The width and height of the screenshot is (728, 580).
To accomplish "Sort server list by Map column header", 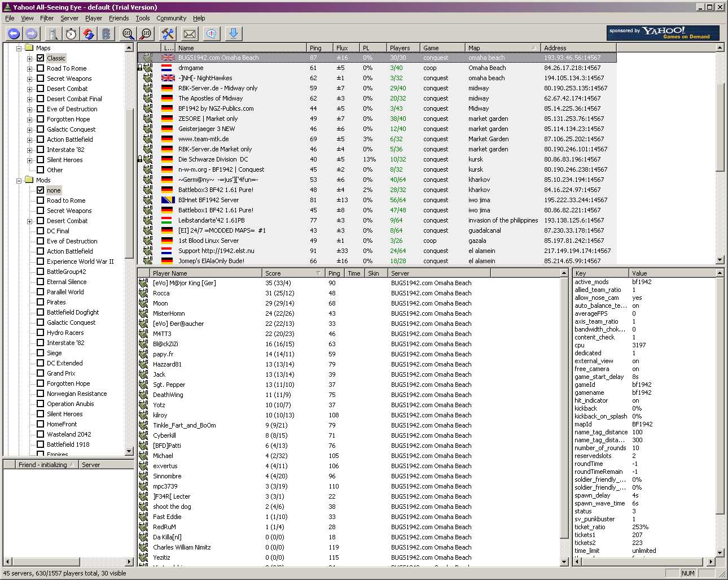I will coord(502,48).
